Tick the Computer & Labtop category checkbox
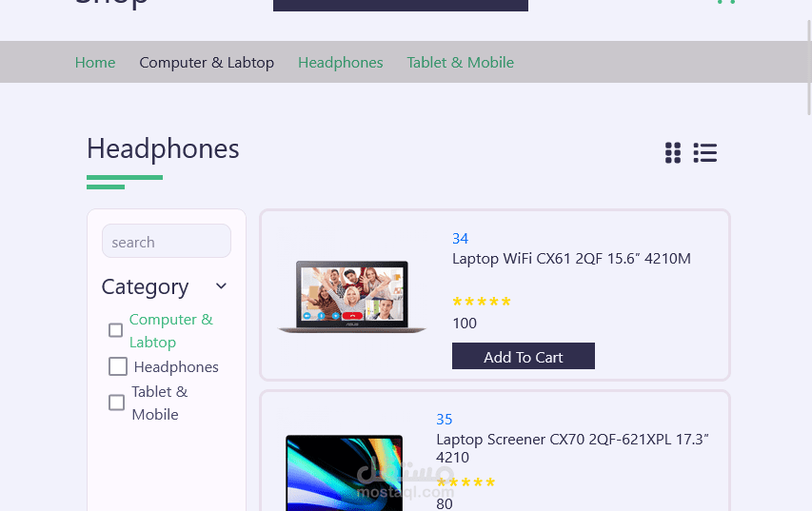The height and width of the screenshot is (511, 812). tap(115, 330)
